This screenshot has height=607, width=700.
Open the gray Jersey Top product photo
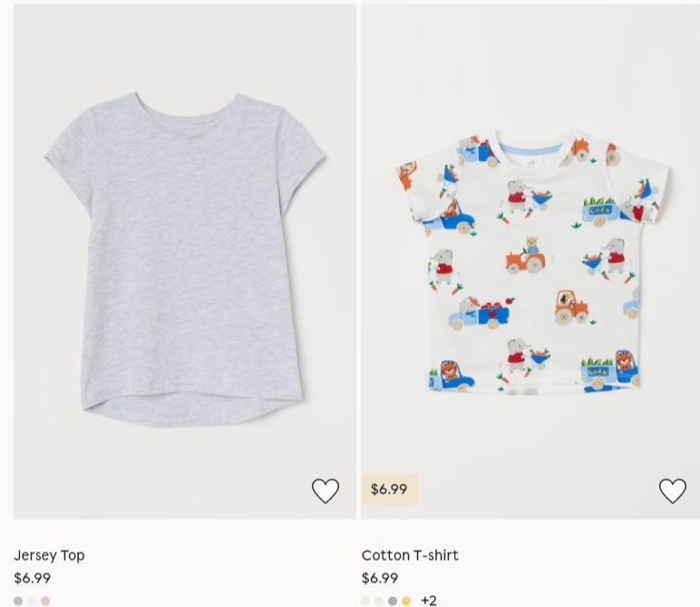[x=185, y=261]
